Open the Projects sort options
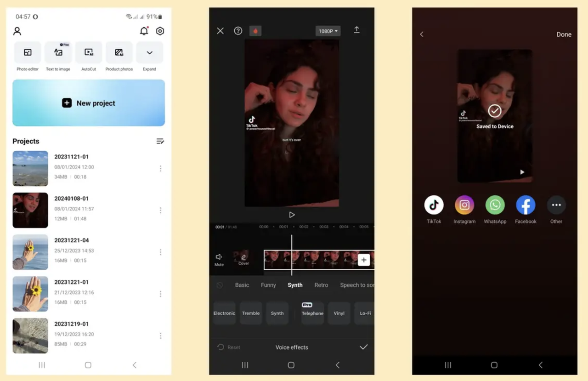Viewport: 588px width, 381px height. point(160,141)
